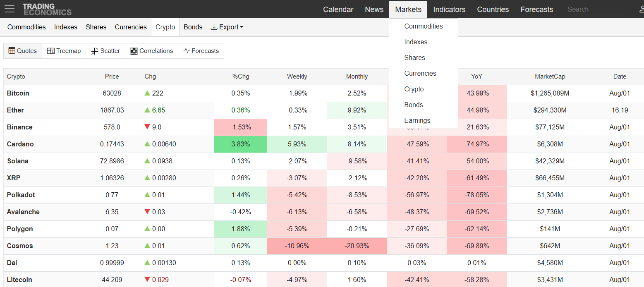644x287 pixels.
Task: Click the Search input field
Action: (597, 9)
